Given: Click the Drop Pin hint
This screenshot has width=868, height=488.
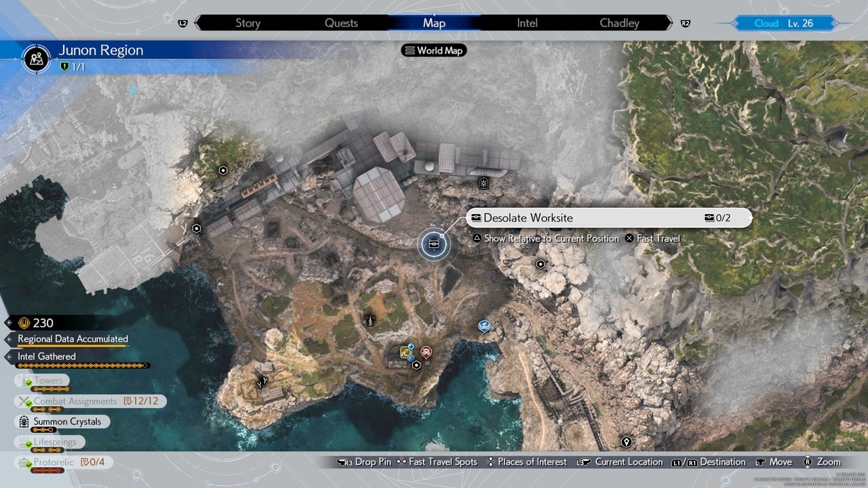Looking at the screenshot, I should (x=364, y=462).
